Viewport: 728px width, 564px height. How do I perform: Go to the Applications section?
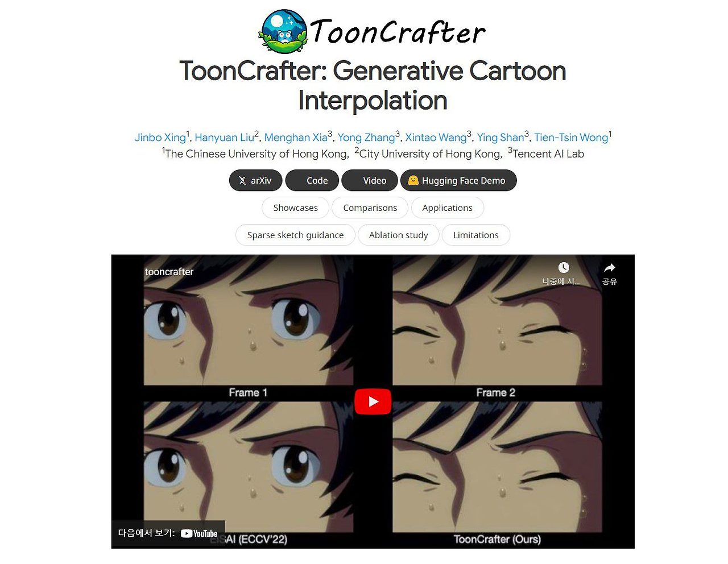447,208
